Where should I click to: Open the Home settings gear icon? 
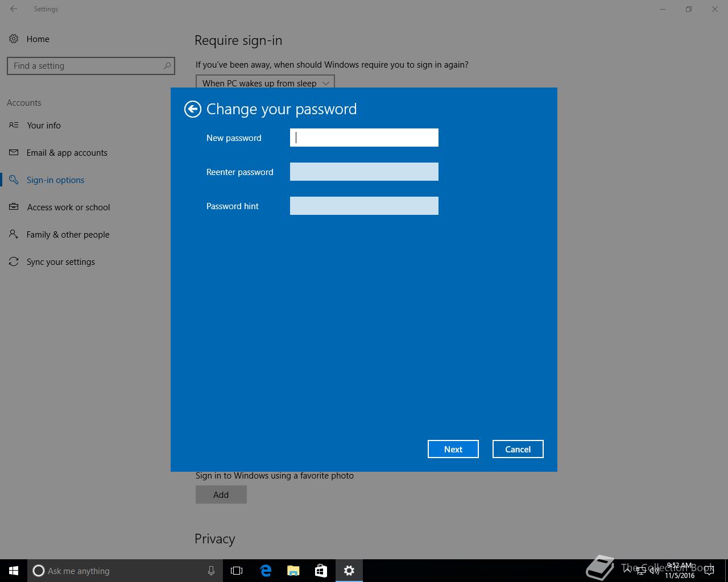point(14,39)
